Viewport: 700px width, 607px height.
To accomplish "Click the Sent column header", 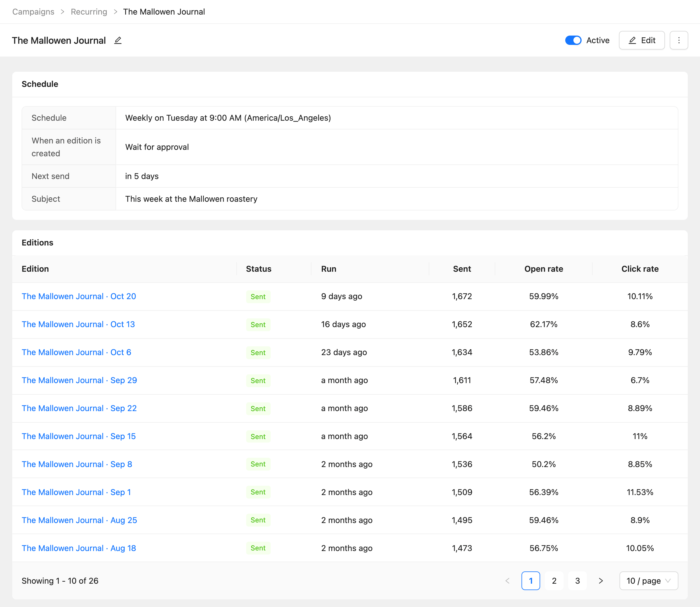I will click(x=462, y=269).
